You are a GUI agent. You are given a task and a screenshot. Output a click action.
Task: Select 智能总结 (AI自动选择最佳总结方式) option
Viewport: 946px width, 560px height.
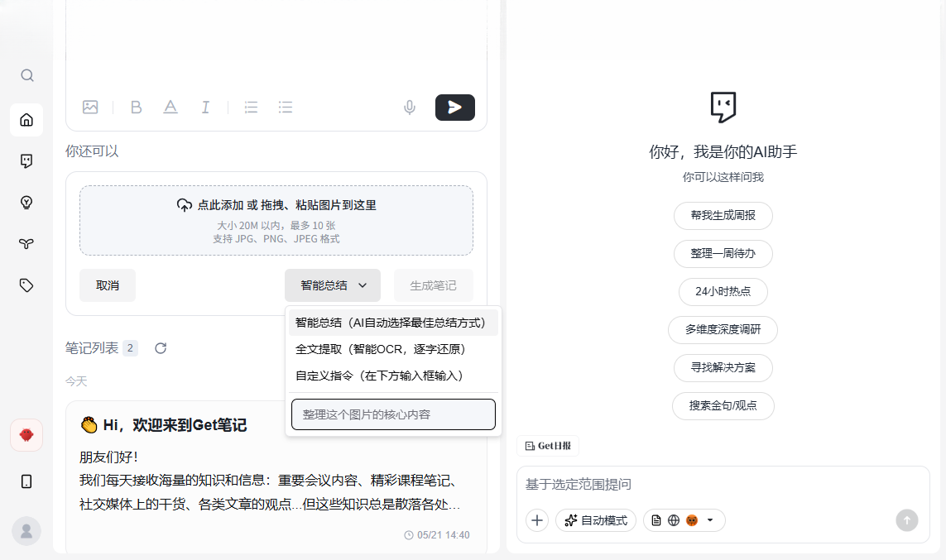coord(393,323)
